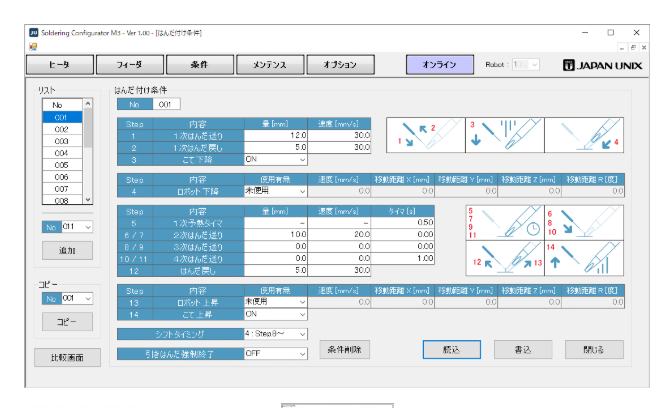Select condition 003 in the list
Image resolution: width=672 pixels, height=408 pixels.
click(62, 141)
